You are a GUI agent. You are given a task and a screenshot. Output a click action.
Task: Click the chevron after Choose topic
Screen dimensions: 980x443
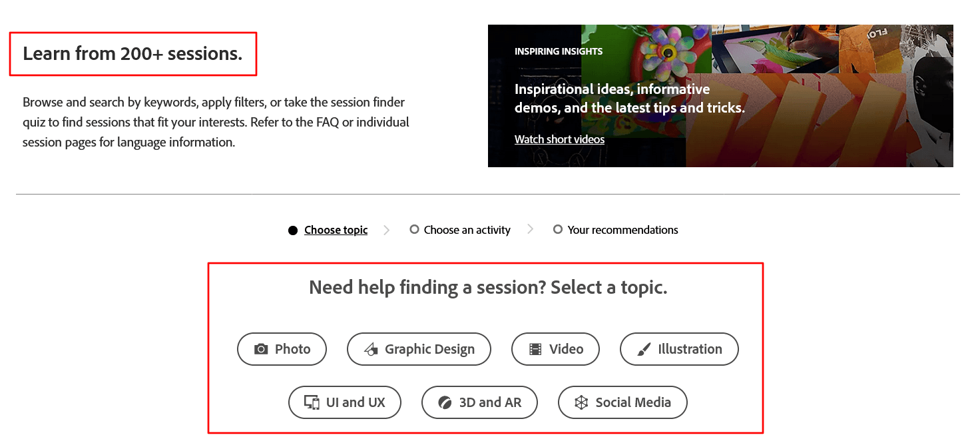(x=387, y=230)
